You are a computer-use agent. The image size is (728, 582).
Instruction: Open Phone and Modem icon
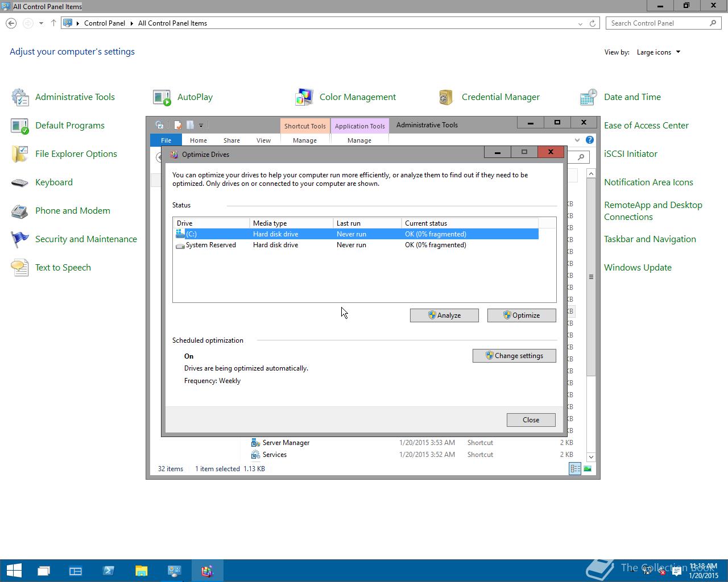click(x=20, y=211)
